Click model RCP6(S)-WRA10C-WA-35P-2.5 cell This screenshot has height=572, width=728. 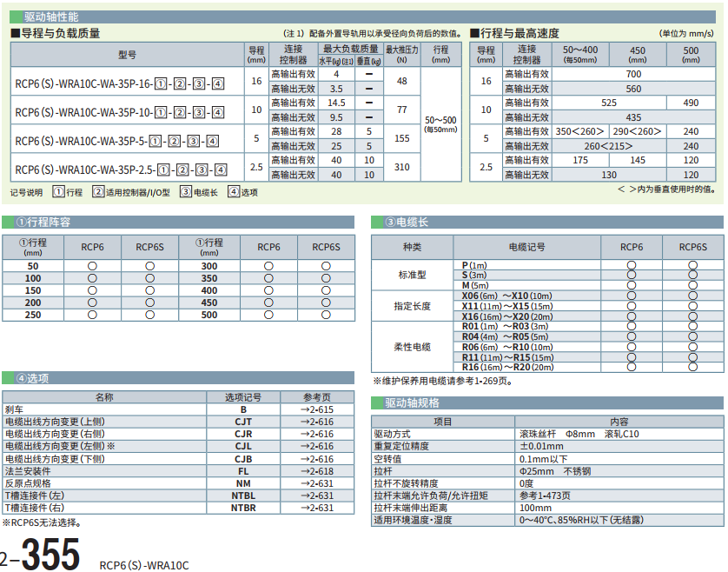tap(127, 167)
